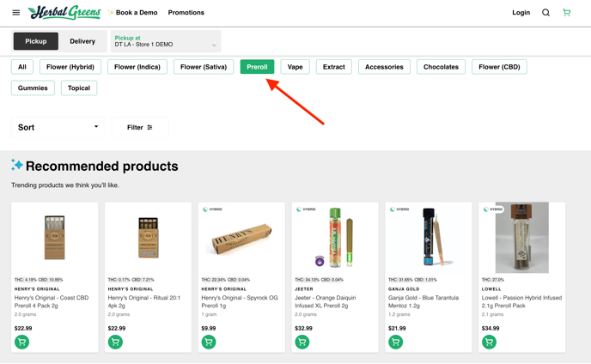Select the Extract category
The height and width of the screenshot is (364, 591).
334,67
